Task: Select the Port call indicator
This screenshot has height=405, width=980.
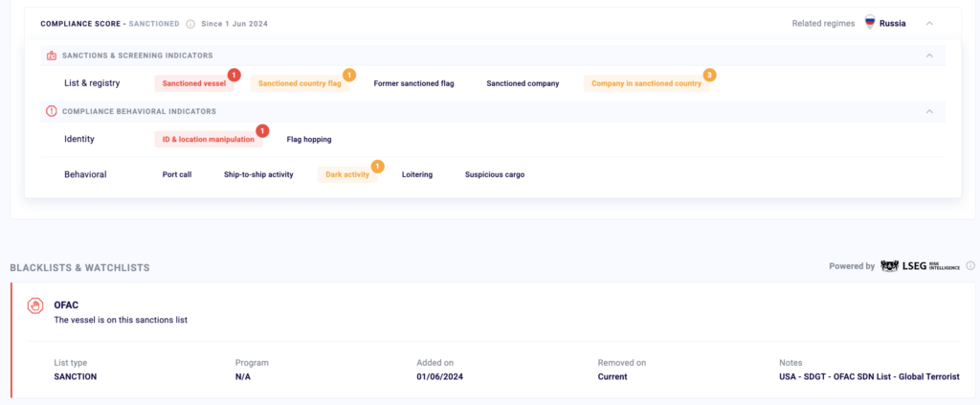Action: click(x=177, y=175)
